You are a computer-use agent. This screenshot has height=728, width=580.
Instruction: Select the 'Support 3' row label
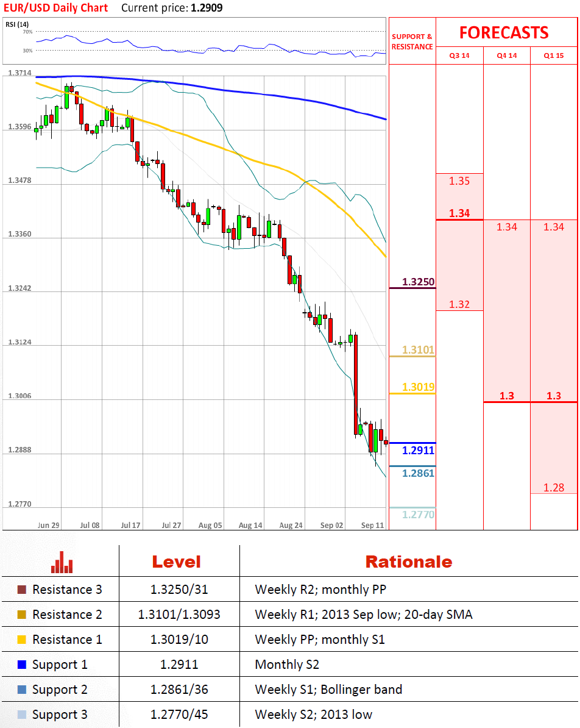point(60,715)
